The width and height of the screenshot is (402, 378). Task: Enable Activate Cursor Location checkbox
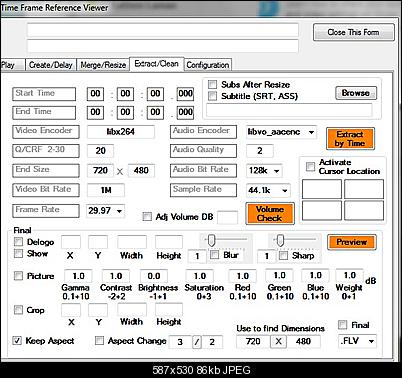point(310,166)
